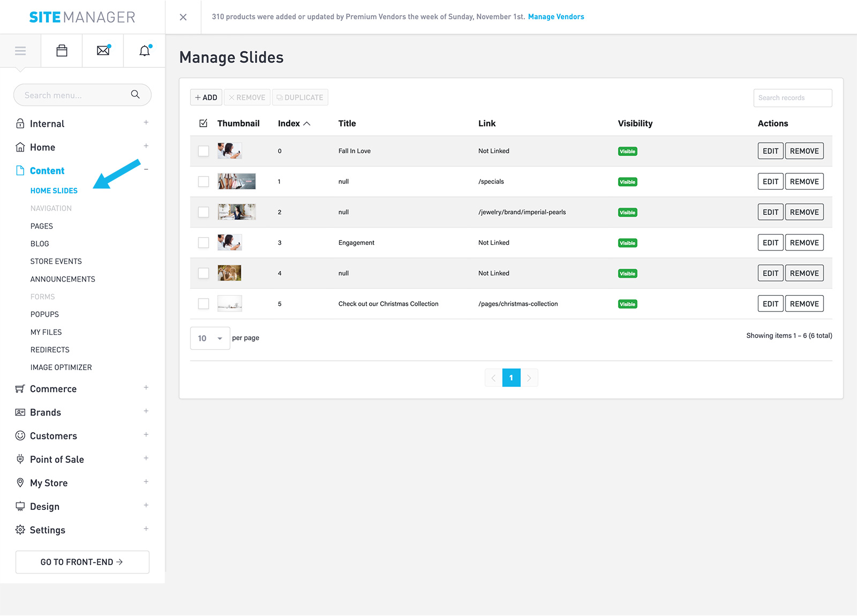Open the Blog menu item
This screenshot has height=616, width=857.
click(40, 244)
